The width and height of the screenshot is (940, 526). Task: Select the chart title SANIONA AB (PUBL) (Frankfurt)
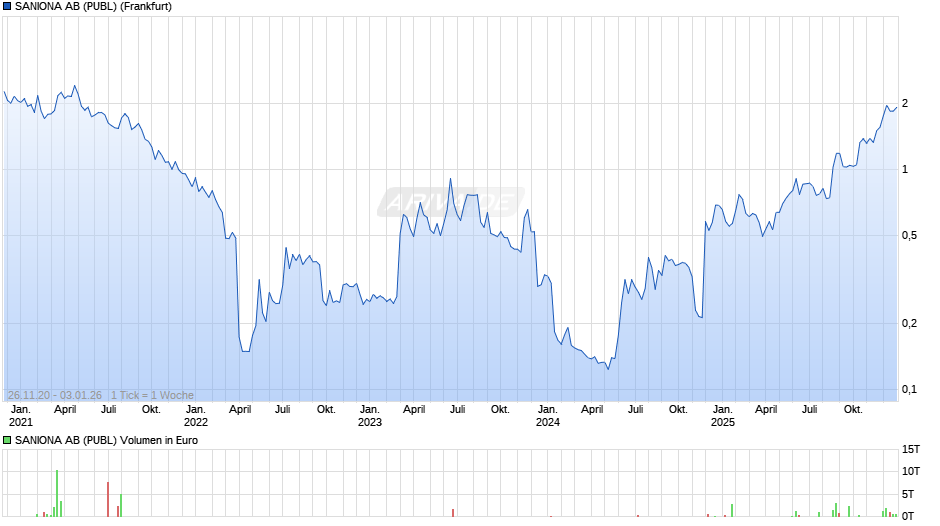click(94, 7)
